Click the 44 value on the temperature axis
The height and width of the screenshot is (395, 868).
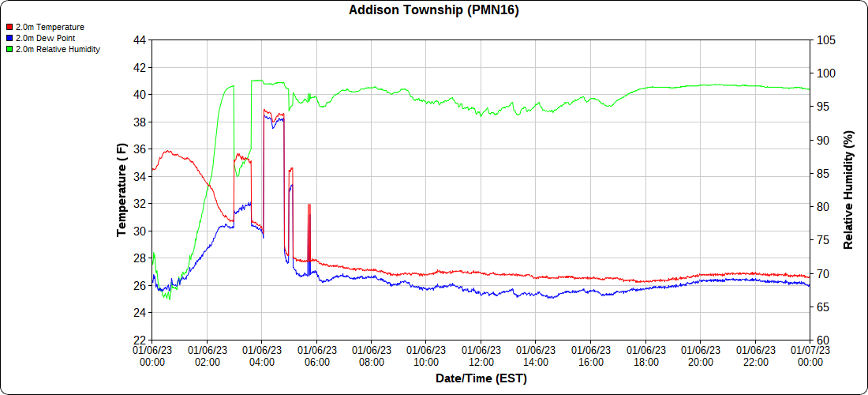point(139,40)
